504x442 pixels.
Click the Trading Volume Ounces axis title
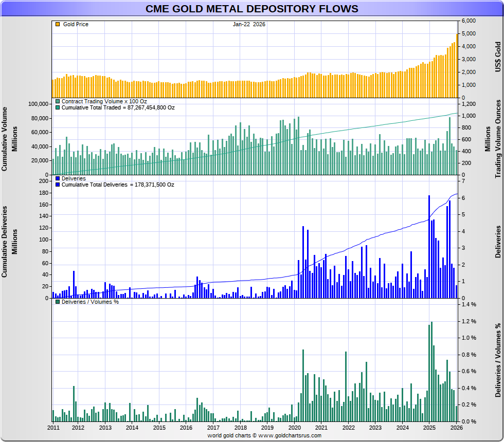(x=498, y=139)
